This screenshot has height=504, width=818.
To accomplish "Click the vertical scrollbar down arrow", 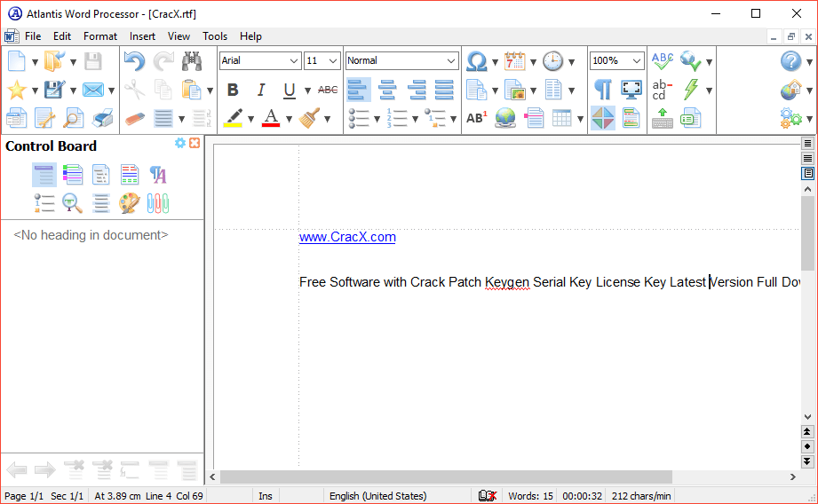I will click(x=807, y=416).
